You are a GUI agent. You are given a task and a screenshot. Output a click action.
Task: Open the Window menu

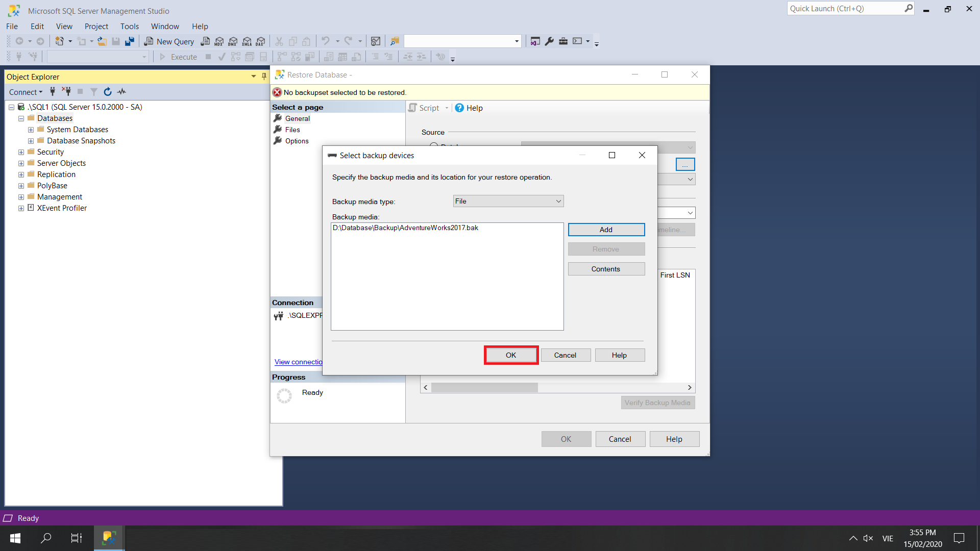[x=164, y=26]
